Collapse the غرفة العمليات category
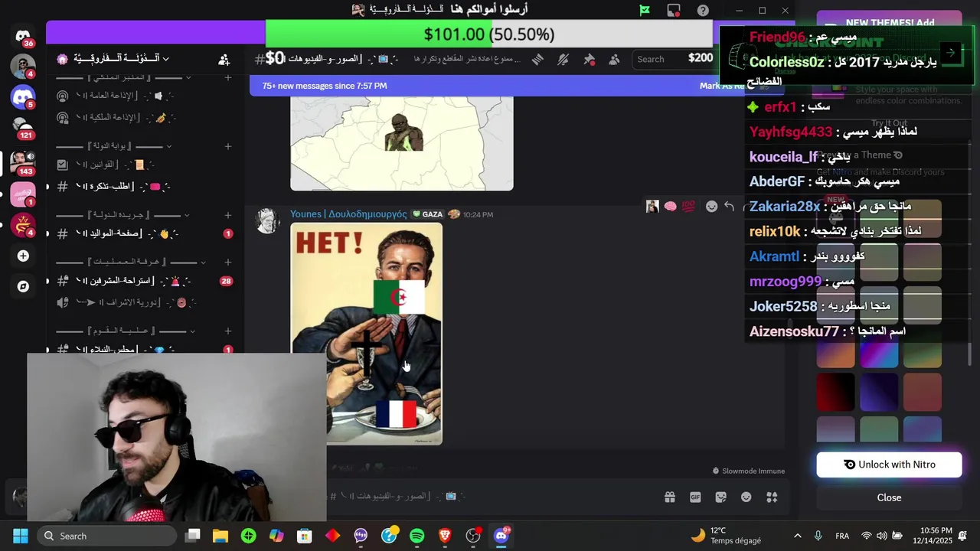980x551 pixels. 131,262
